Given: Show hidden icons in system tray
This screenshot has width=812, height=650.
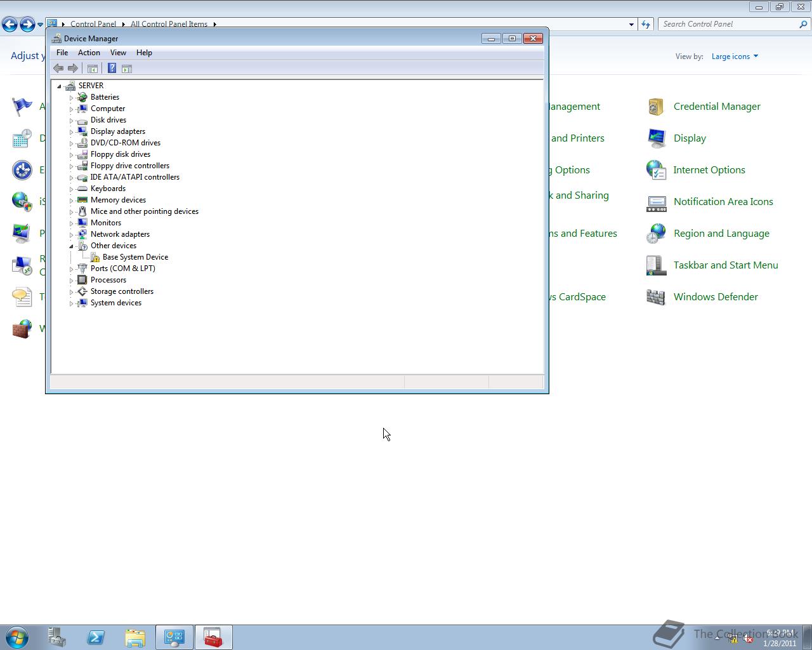Looking at the screenshot, I should 717,639.
